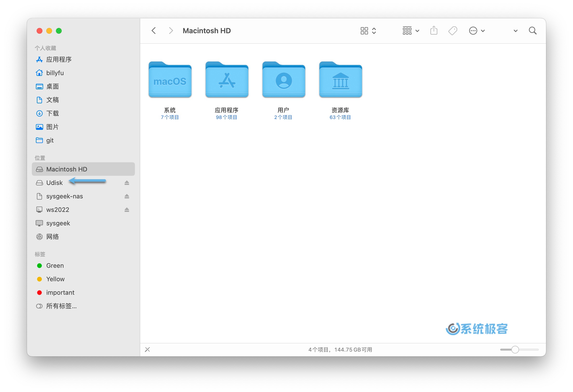Eject sysgeek-nas volume
Screen dimensions: 573x392
coord(127,196)
